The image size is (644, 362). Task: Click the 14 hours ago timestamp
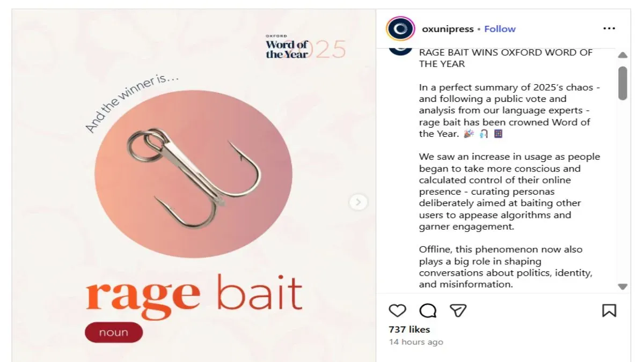416,342
